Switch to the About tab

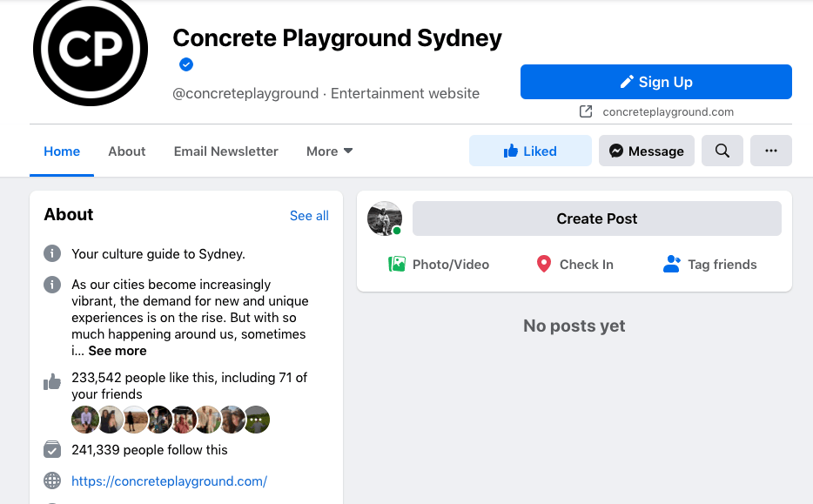pos(127,151)
